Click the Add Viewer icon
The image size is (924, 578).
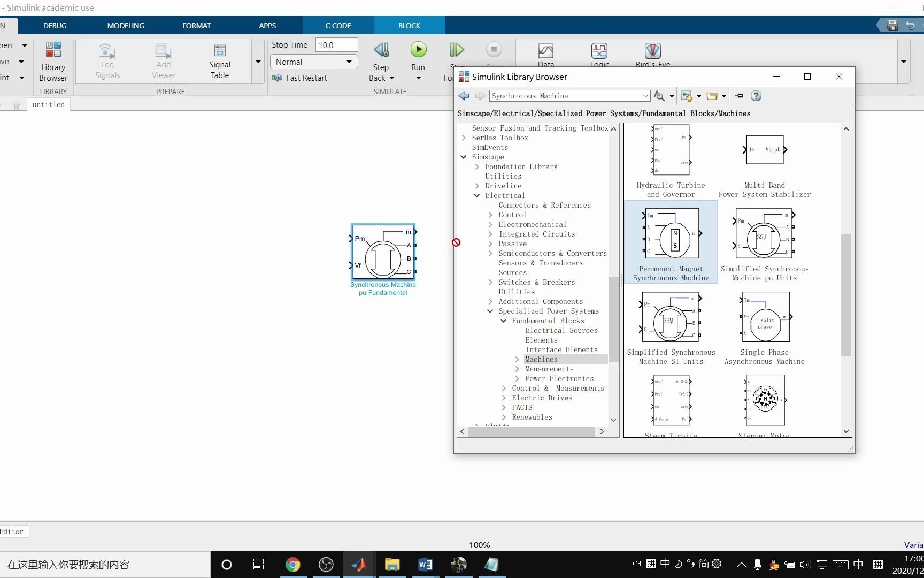point(163,51)
